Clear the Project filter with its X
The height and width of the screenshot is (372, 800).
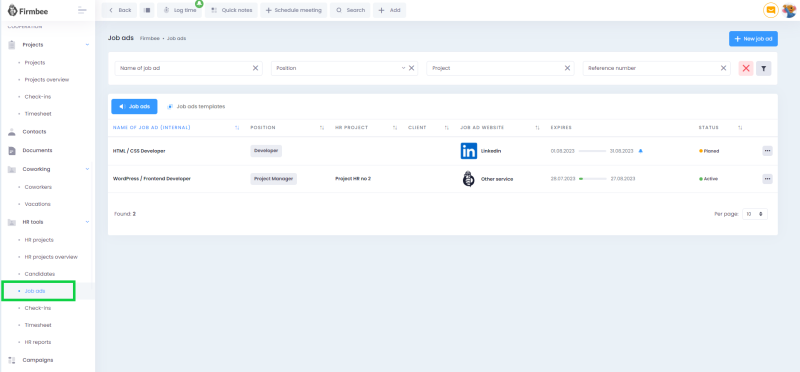567,68
